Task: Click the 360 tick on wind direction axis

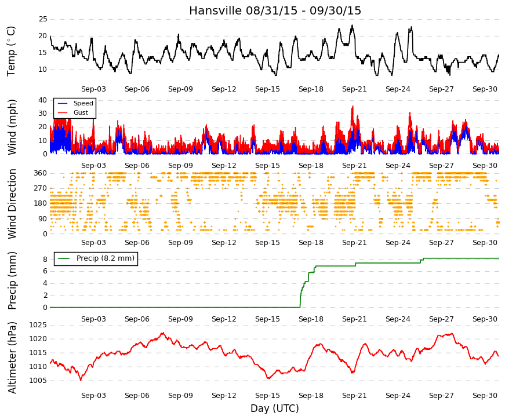Action: (41, 173)
